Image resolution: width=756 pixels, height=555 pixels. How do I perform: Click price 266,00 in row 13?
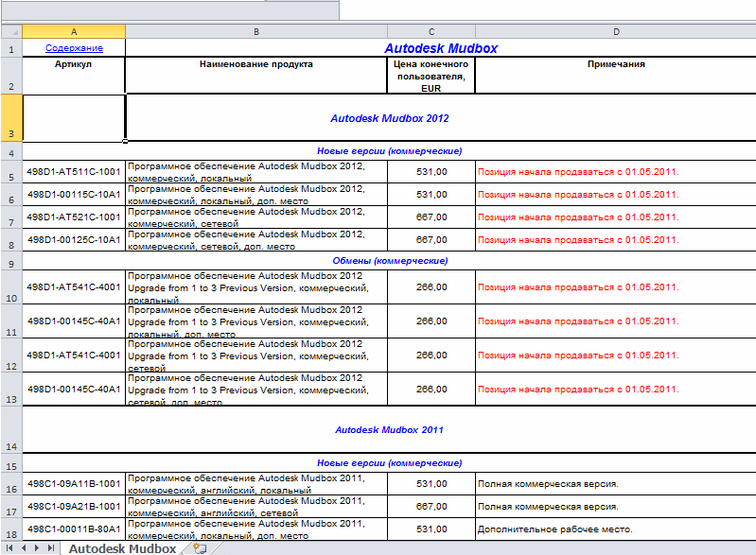point(431,390)
